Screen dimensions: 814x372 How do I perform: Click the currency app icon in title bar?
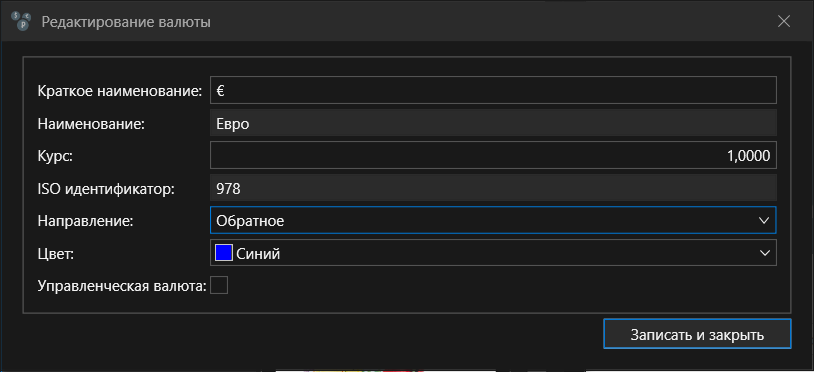pos(21,21)
